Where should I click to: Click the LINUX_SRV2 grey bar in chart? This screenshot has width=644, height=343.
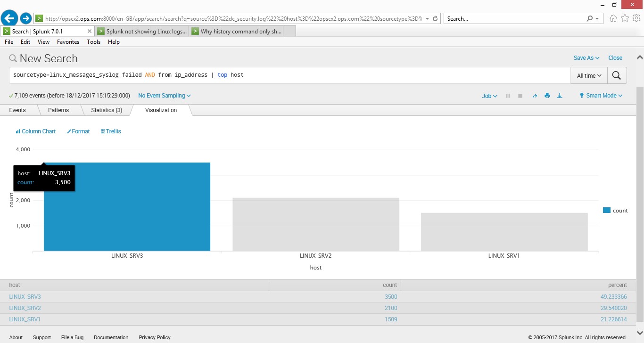pyautogui.click(x=316, y=224)
